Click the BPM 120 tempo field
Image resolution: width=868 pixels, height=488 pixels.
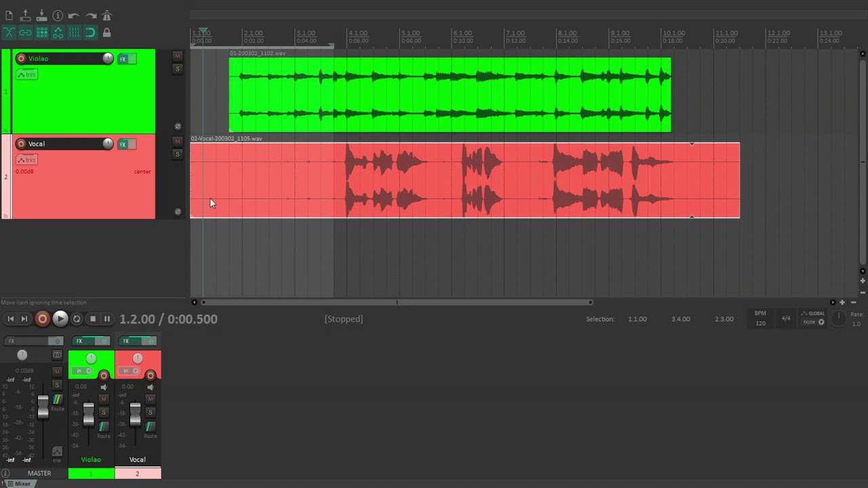coord(760,318)
